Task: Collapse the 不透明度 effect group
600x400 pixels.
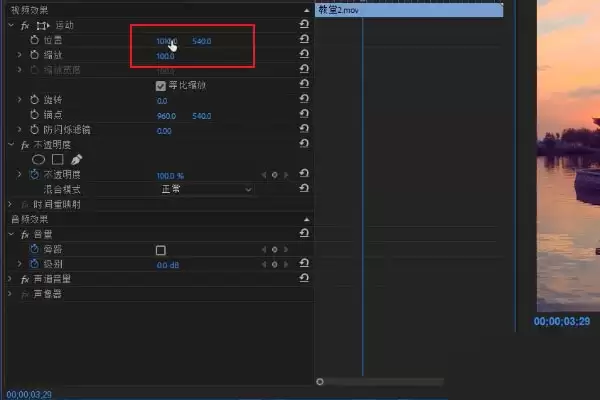Action: click(x=11, y=144)
